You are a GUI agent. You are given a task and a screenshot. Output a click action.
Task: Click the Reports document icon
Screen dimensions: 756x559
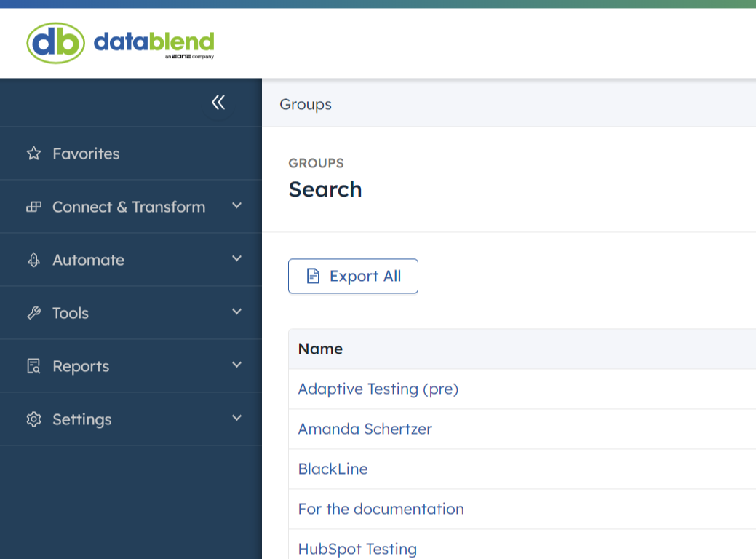click(x=33, y=366)
